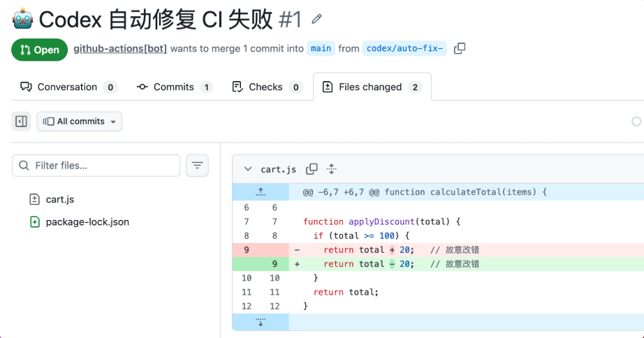
Task: Click the added line 9 number
Action: point(275,264)
